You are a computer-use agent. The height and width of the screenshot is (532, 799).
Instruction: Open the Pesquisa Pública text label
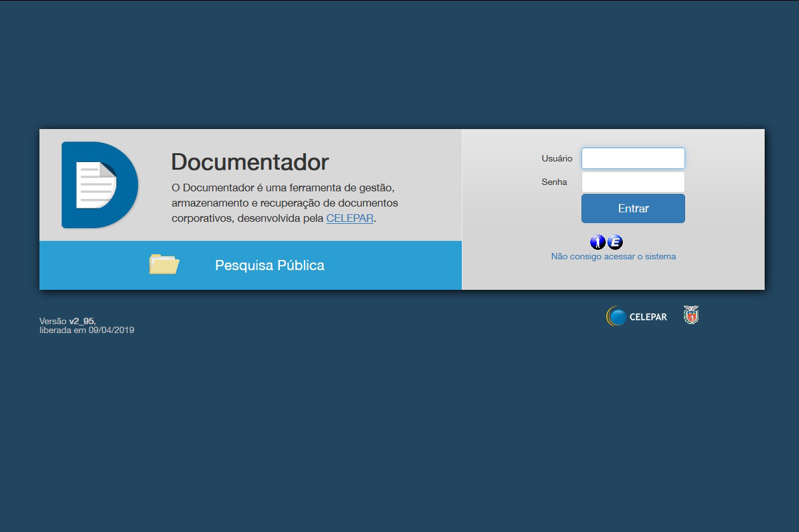pyautogui.click(x=270, y=265)
